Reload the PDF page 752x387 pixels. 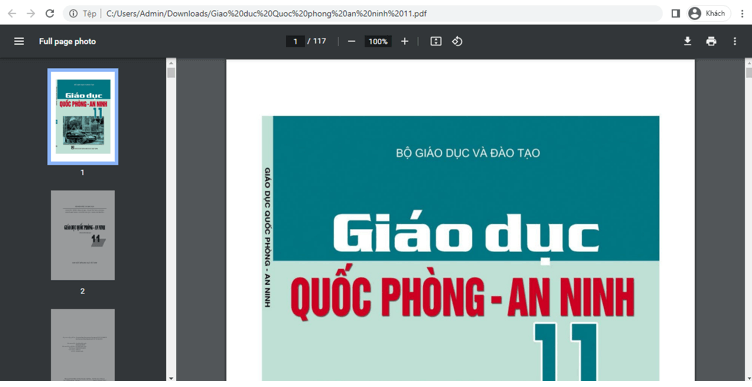(49, 13)
